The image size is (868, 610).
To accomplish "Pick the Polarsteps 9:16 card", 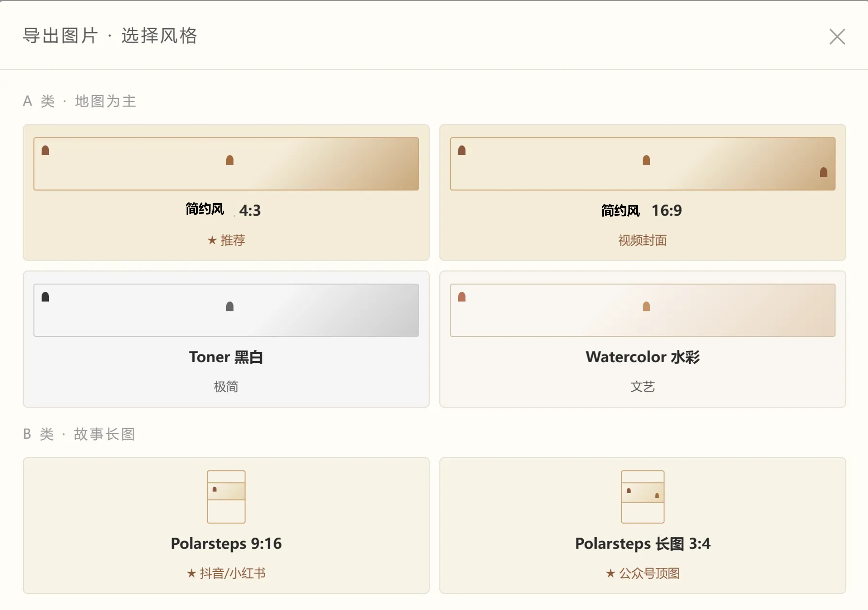I will [226, 526].
